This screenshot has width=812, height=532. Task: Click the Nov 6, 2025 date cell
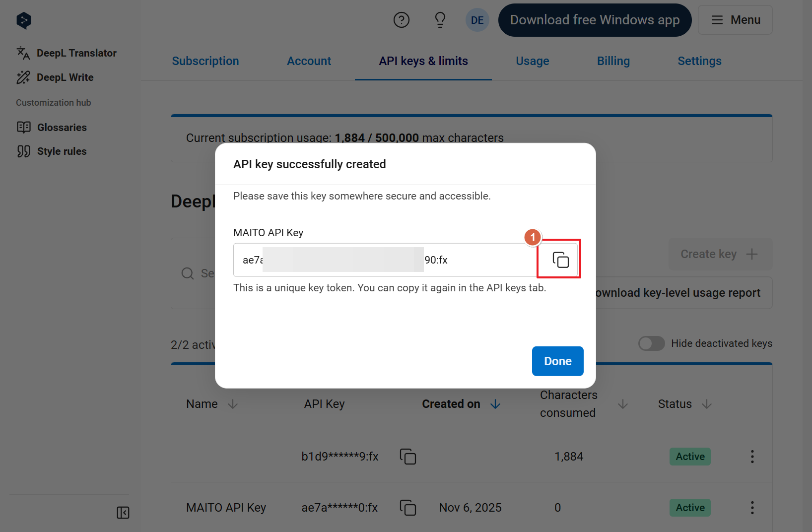coord(470,508)
